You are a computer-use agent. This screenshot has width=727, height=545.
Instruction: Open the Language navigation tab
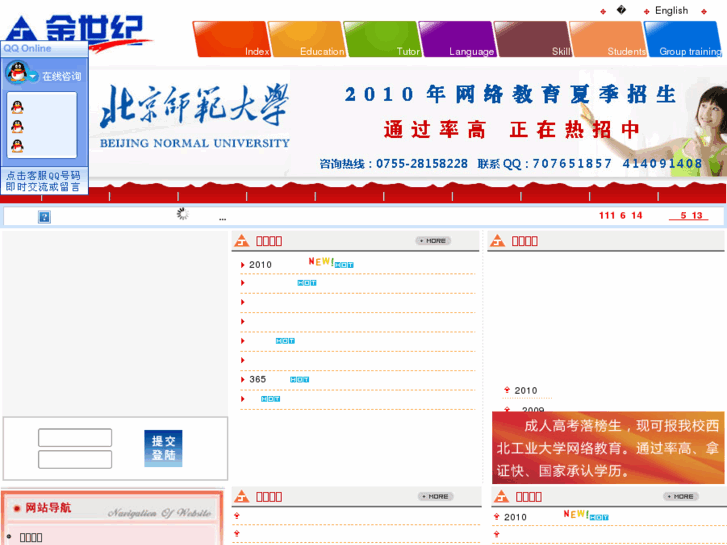pyautogui.click(x=457, y=39)
